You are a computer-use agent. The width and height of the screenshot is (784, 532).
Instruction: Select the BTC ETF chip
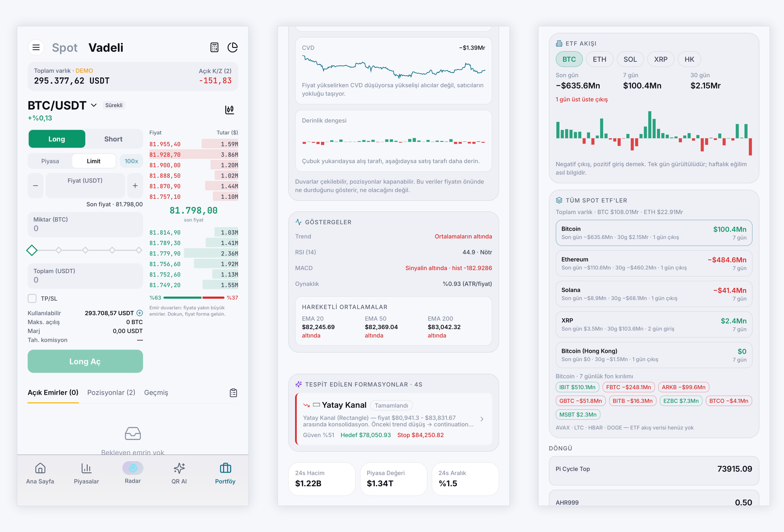569,59
